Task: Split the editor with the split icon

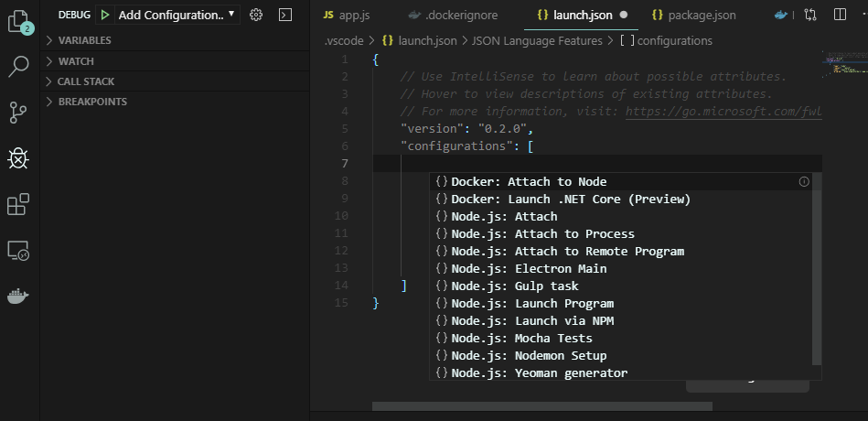Action: pyautogui.click(x=840, y=15)
